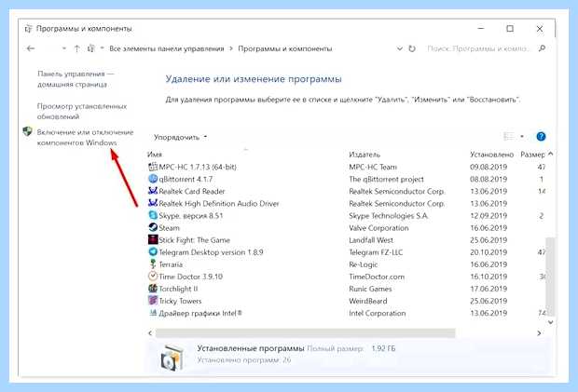Open Включение или отключение компонентов Windows
Image resolution: width=578 pixels, height=392 pixels.
pyautogui.click(x=85, y=137)
